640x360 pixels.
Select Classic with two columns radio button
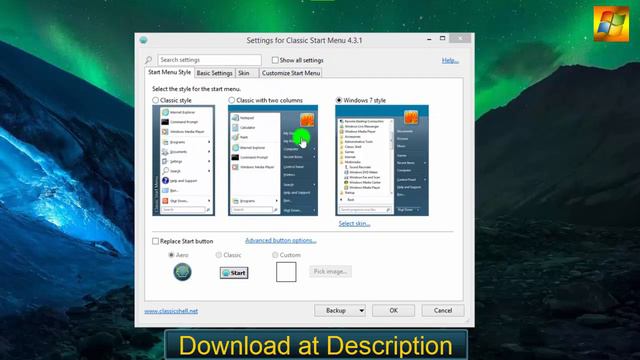(x=231, y=100)
